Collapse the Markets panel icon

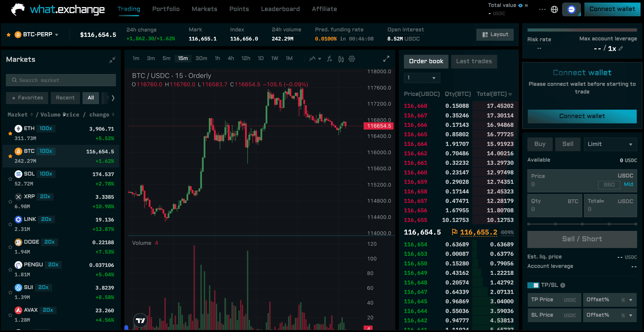[112, 60]
